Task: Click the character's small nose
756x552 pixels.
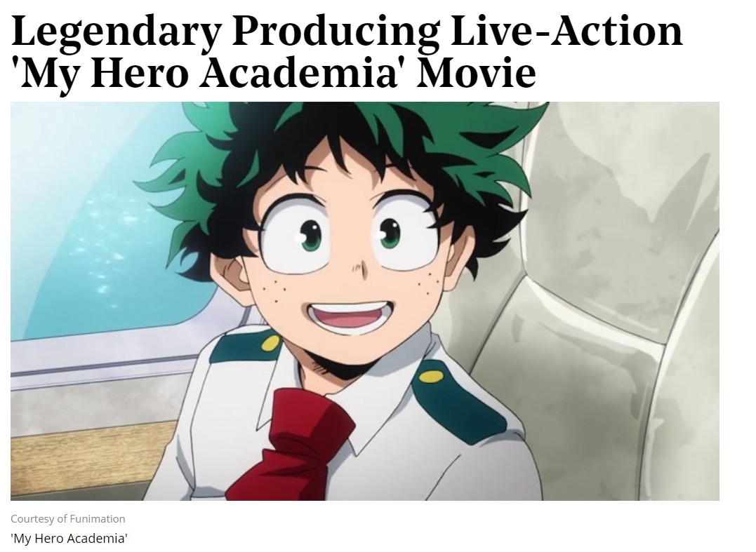Action: [359, 269]
